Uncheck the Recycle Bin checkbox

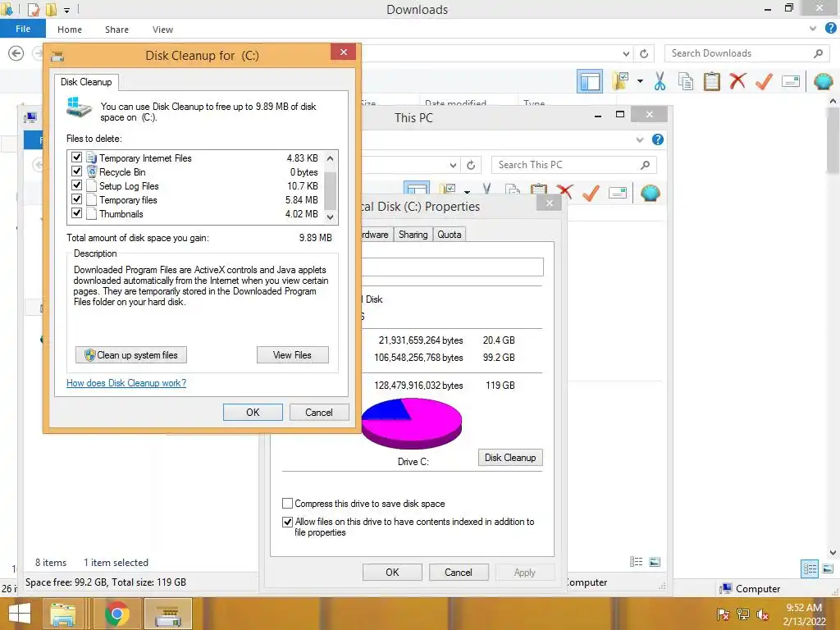pos(76,171)
